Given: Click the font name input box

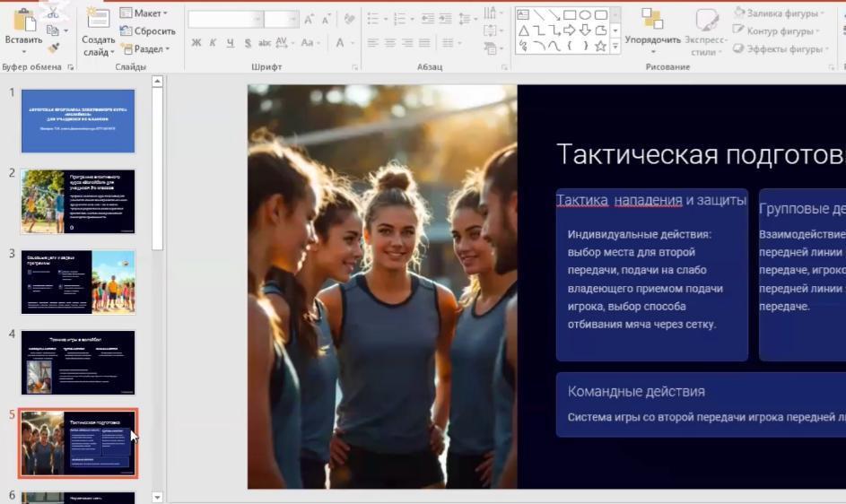Looking at the screenshot, I should point(221,19).
